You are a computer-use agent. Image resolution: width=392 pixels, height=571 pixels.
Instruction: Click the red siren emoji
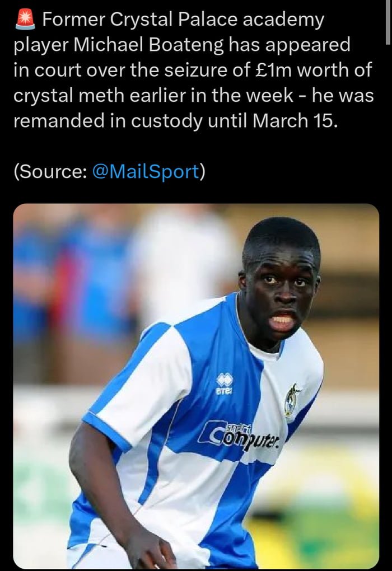(25, 20)
